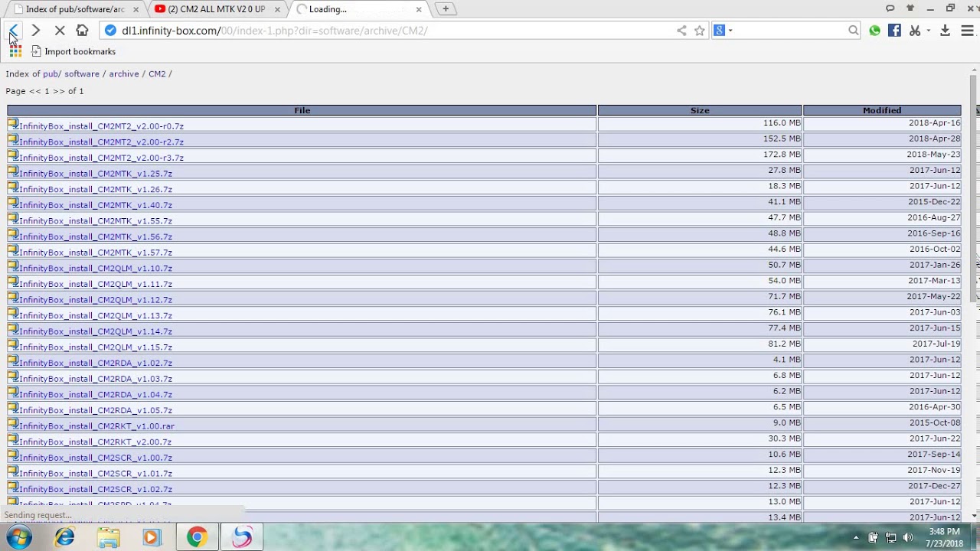
Task: Download InfinityBox_install_CM2MTK_v1.25.7z
Action: [96, 174]
